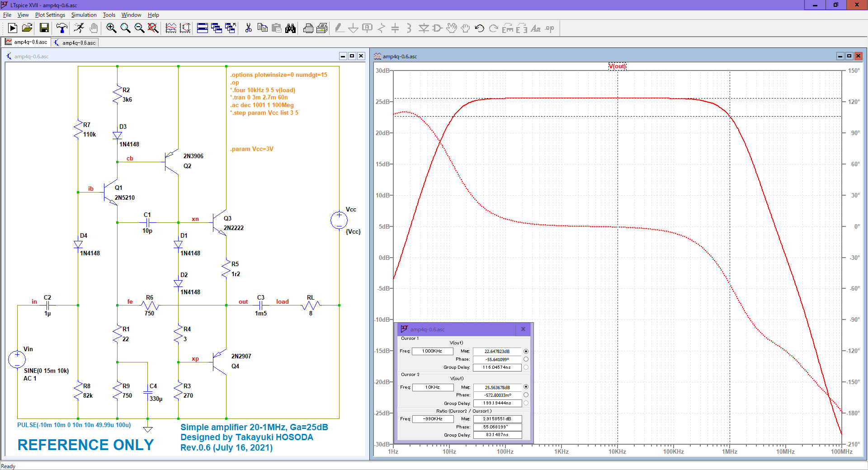Screen dimensions: 868x470
Task: Select the wire drawing pencil tool
Action: (338, 28)
